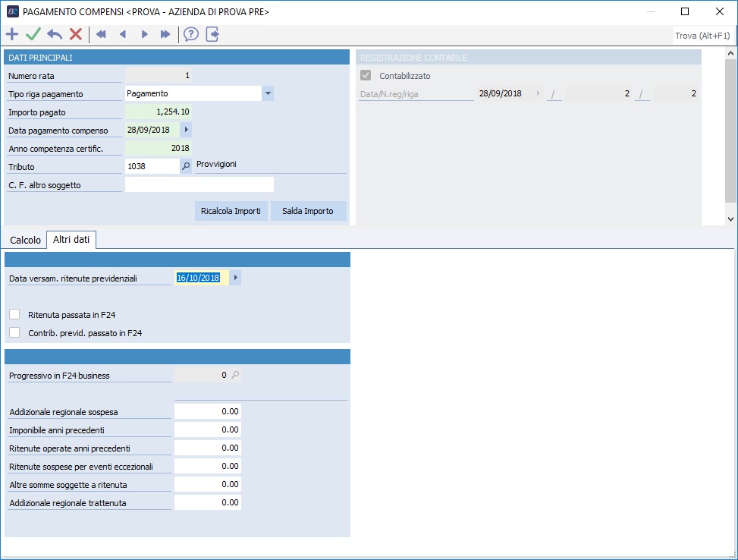
Task: Switch to the Calcolo tab
Action: [25, 240]
